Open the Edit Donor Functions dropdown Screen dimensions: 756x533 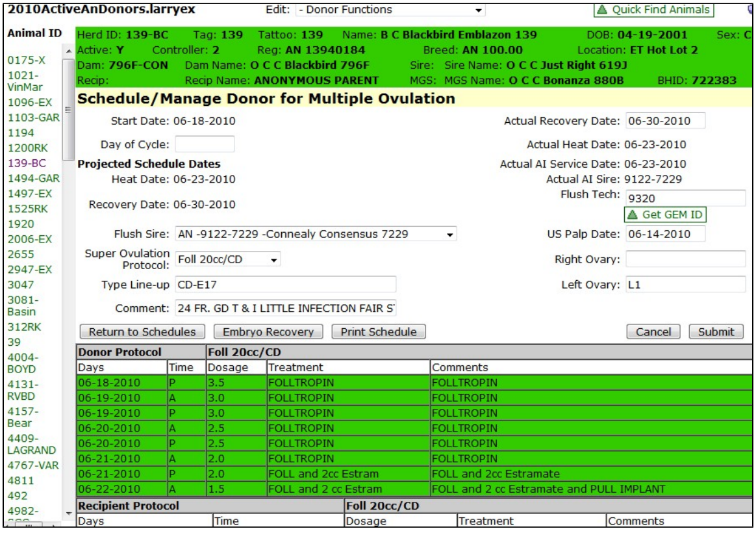pos(390,10)
